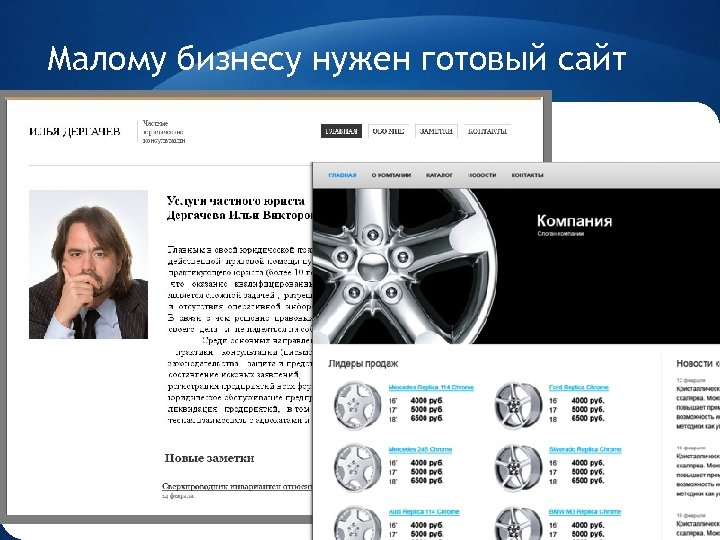Click BMW M3 Replica Chrome wheel image
Viewport: 720px width, 540px height.
[518, 523]
